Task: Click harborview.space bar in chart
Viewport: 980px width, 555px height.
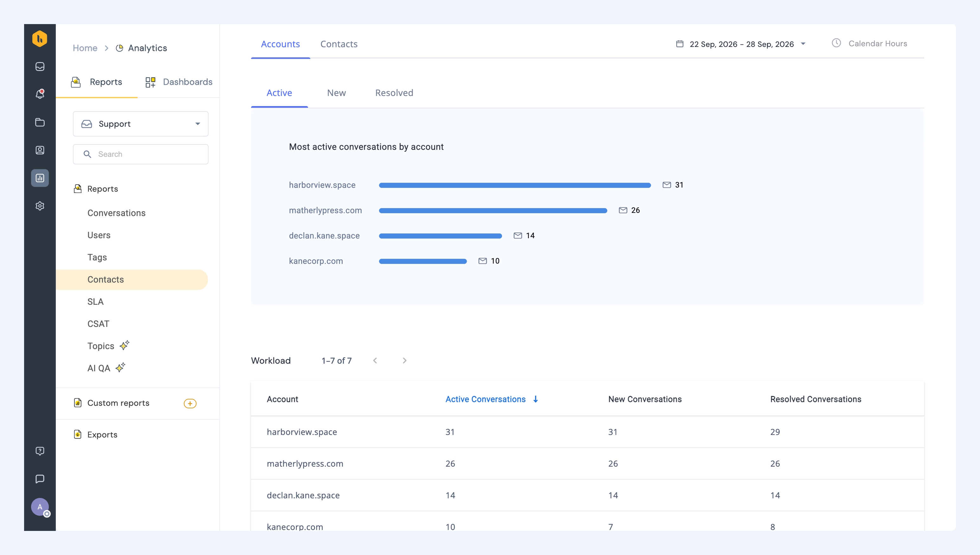Action: click(x=515, y=185)
